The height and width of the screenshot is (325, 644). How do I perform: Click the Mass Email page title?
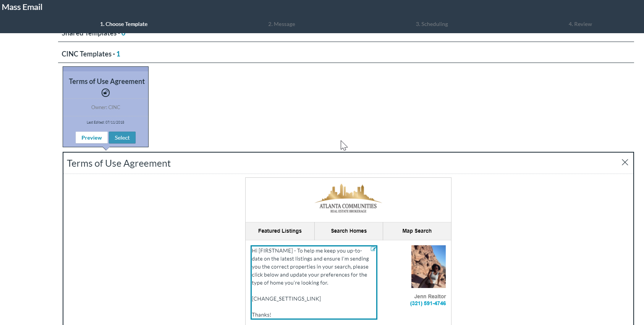click(22, 7)
